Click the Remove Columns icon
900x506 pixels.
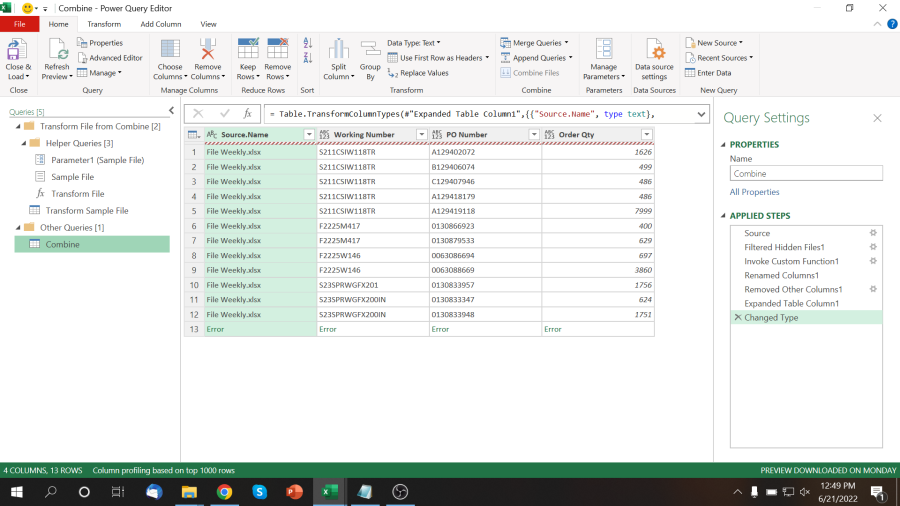coord(208,50)
